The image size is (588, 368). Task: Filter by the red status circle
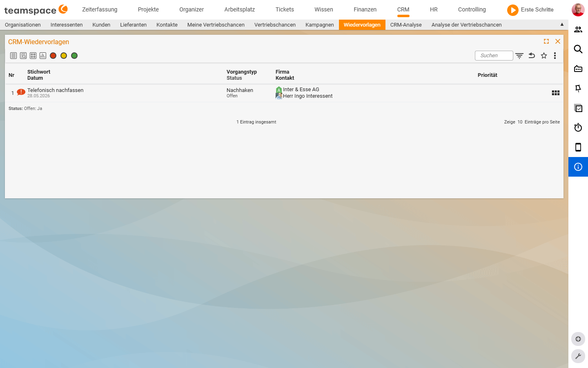pos(53,56)
